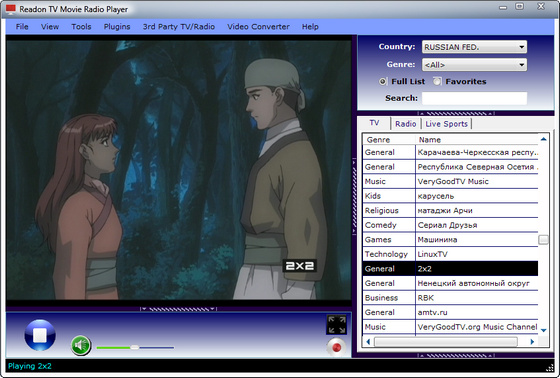
Task: Stop playback with the blue stop button
Action: (x=40, y=335)
